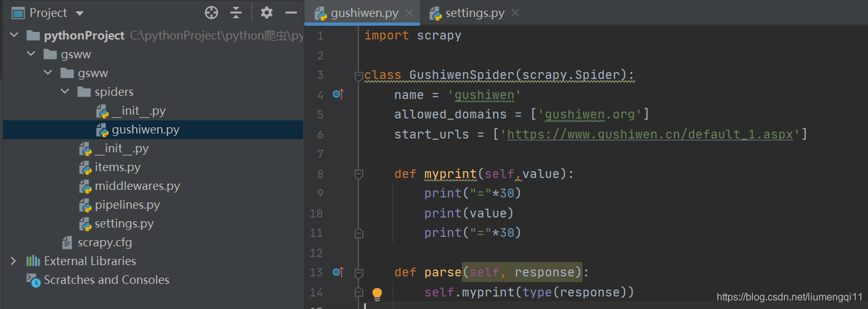
Task: Click the locate/select opened file icon
Action: [212, 13]
